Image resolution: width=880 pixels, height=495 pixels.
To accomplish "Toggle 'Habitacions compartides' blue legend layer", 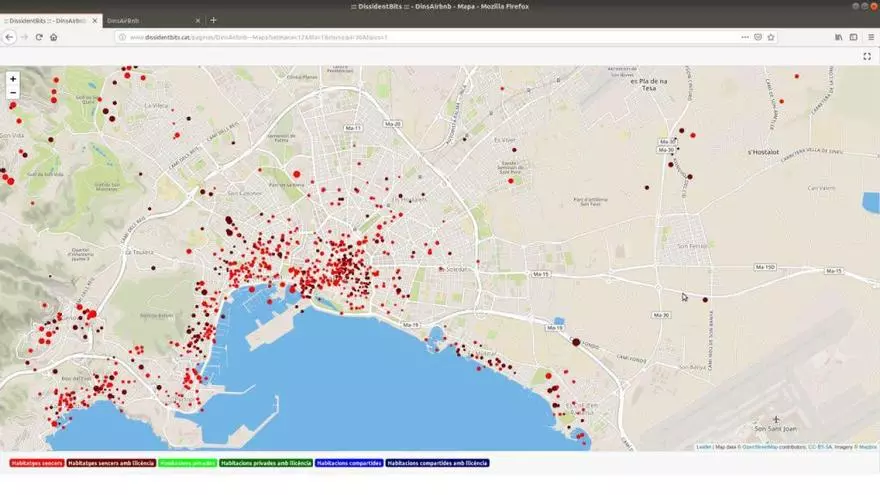I will coord(348,463).
